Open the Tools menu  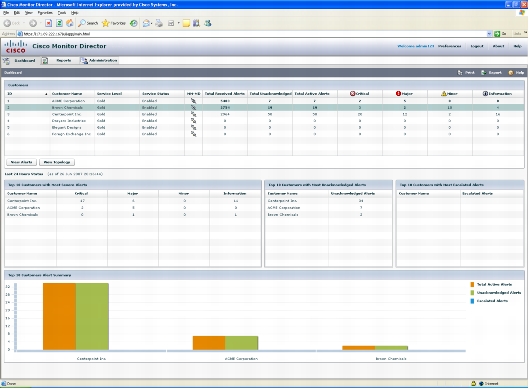pos(62,13)
